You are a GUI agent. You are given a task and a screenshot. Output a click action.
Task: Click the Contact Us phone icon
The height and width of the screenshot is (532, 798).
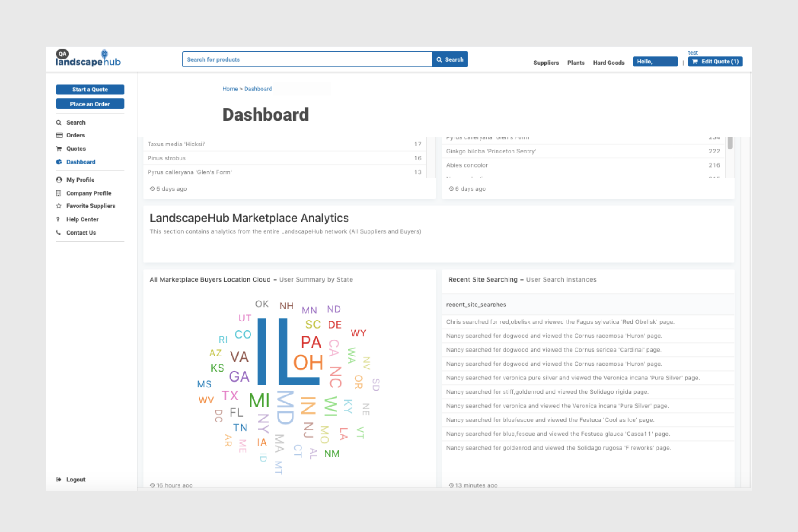coord(59,233)
